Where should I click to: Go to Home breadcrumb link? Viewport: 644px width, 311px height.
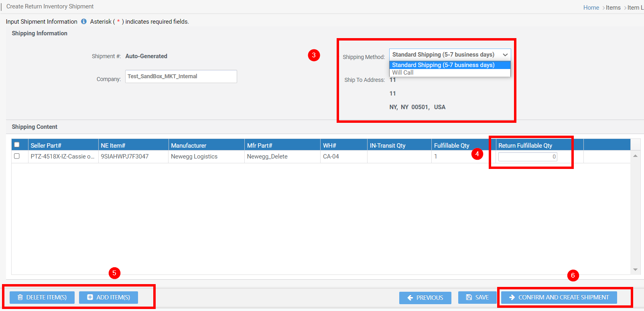coord(591,8)
